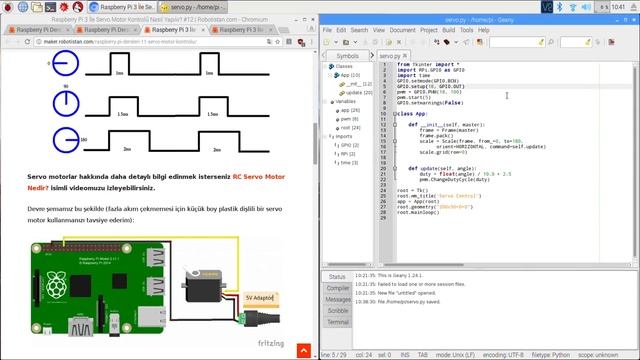The height and width of the screenshot is (360, 640).
Task: Switch to the Chromium taskbar window button
Action: (x=122, y=7)
